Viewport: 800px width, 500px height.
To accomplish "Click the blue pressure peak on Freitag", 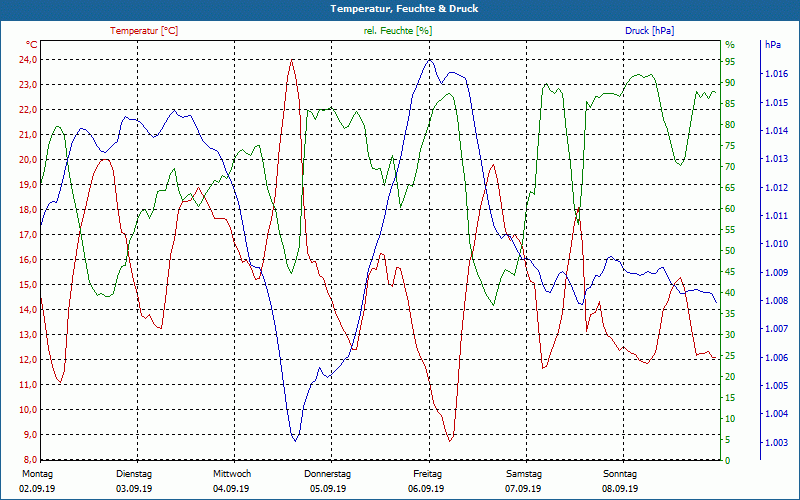I will pos(430,60).
